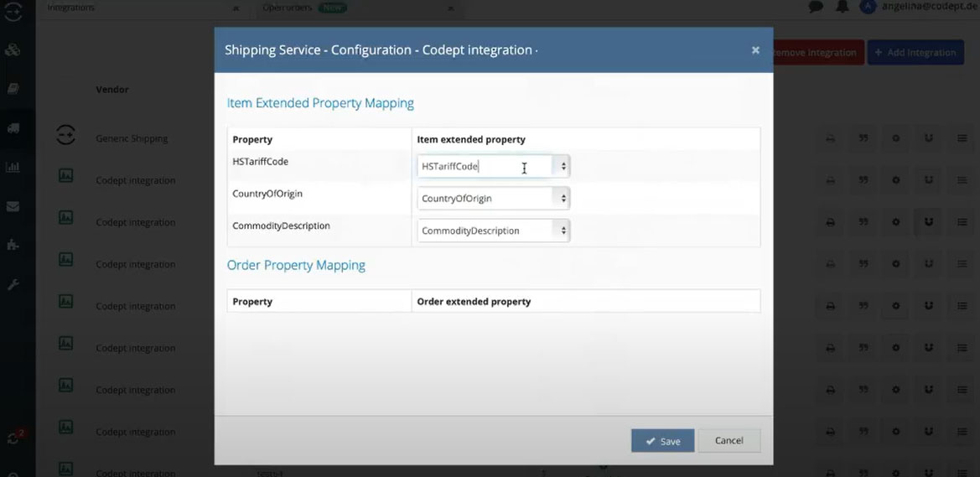980x477 pixels.
Task: Click the Linnworks logo in the sidebar
Action: (13, 11)
